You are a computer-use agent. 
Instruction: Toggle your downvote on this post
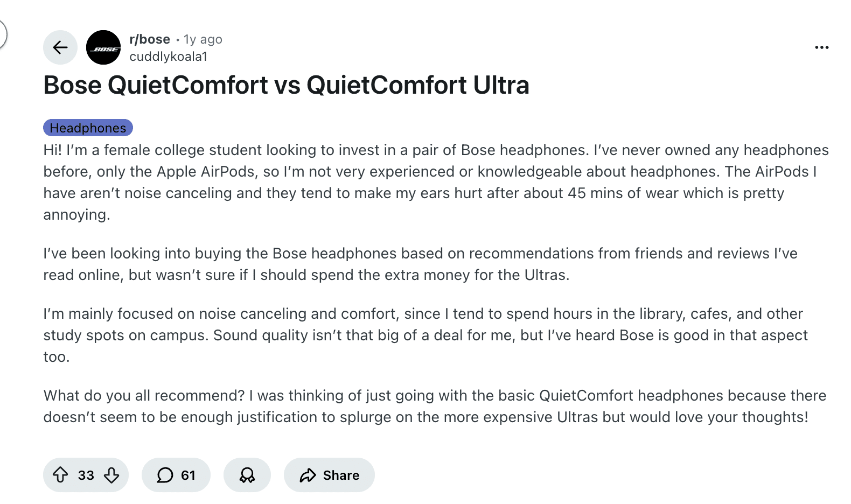pyautogui.click(x=111, y=475)
